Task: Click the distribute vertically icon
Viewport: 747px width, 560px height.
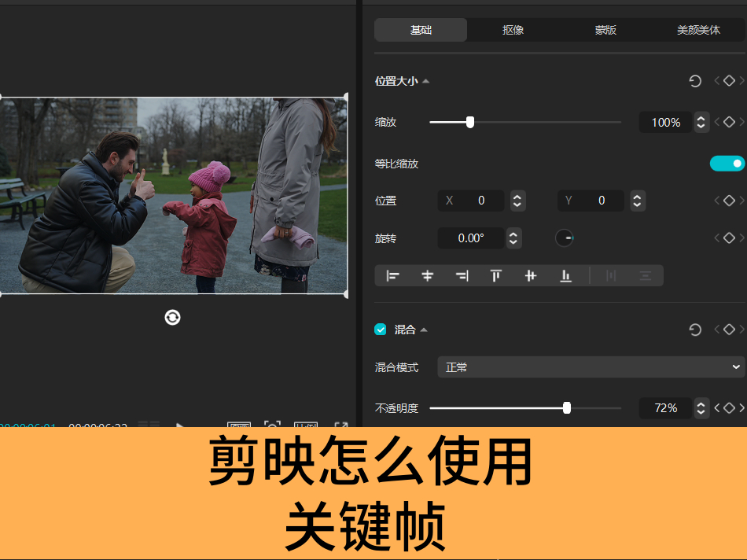Action: pos(646,276)
